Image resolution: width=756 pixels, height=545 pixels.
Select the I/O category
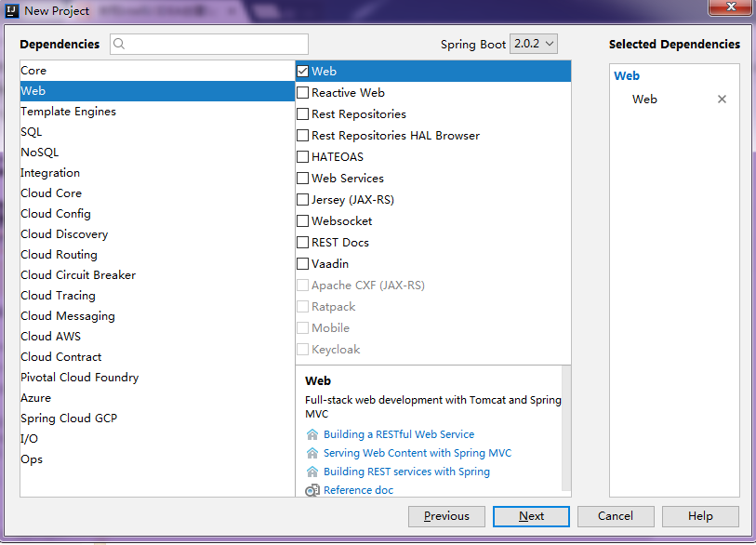coord(157,439)
